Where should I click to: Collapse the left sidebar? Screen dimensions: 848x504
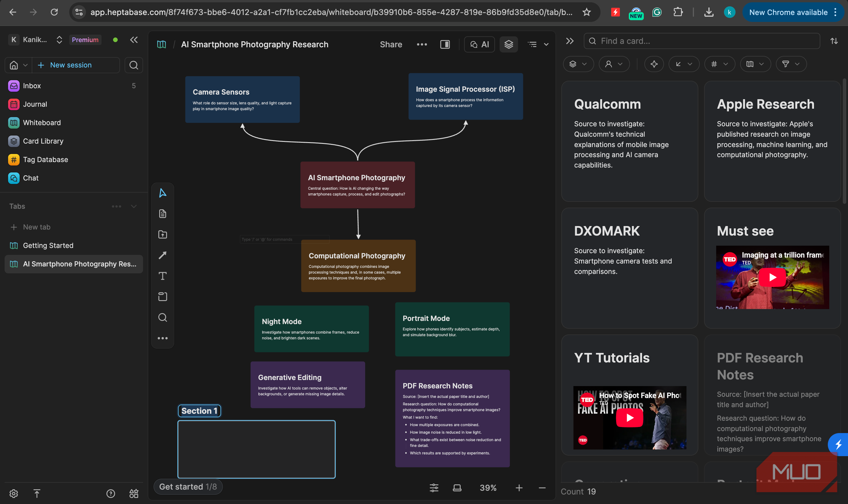pyautogui.click(x=134, y=40)
